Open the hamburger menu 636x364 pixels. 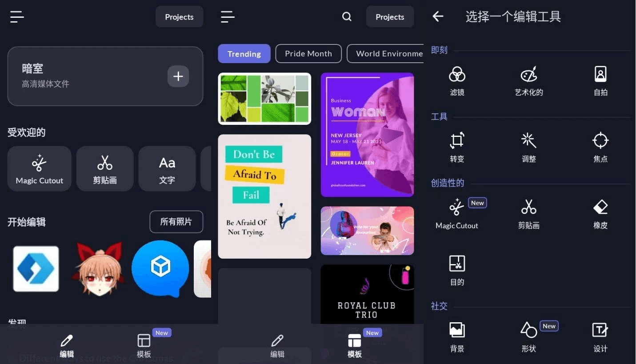coord(17,16)
